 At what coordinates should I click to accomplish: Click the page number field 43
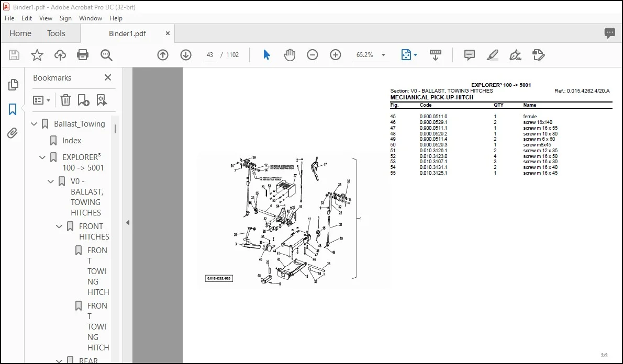point(210,55)
